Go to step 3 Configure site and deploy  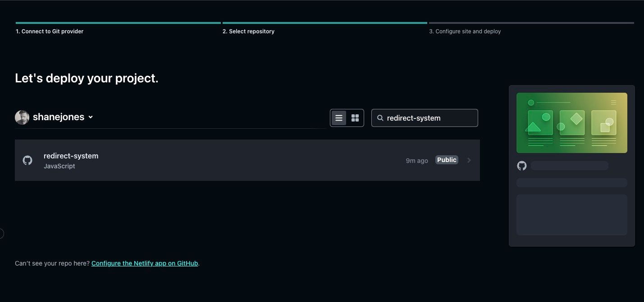click(465, 32)
